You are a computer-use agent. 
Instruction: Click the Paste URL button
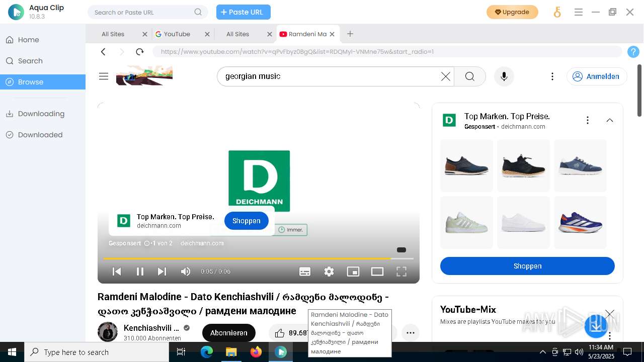coord(244,12)
